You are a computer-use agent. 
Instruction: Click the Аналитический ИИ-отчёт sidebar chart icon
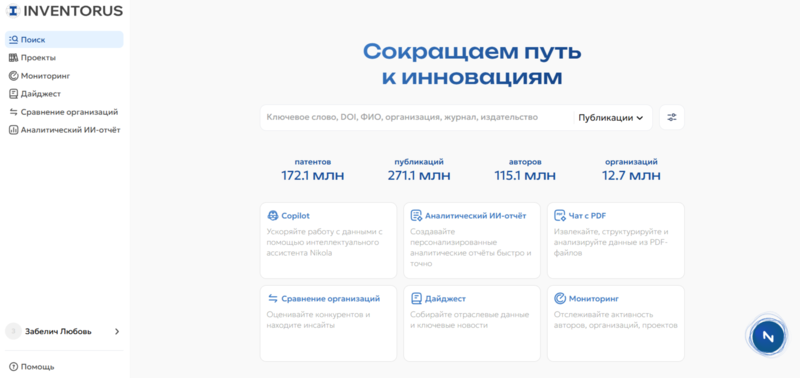click(x=14, y=130)
